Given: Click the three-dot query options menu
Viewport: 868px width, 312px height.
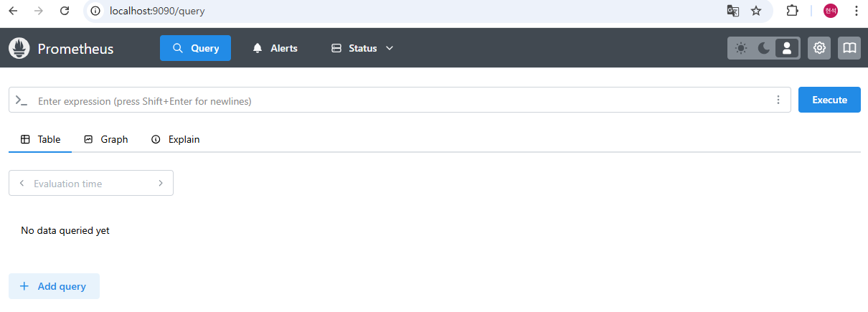Looking at the screenshot, I should 778,100.
